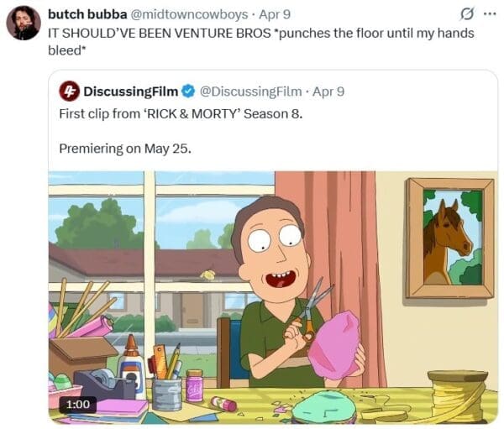Click butch bubba's Apr 9 timestamp
Viewport: 504px width, 429px height.
pos(277,14)
